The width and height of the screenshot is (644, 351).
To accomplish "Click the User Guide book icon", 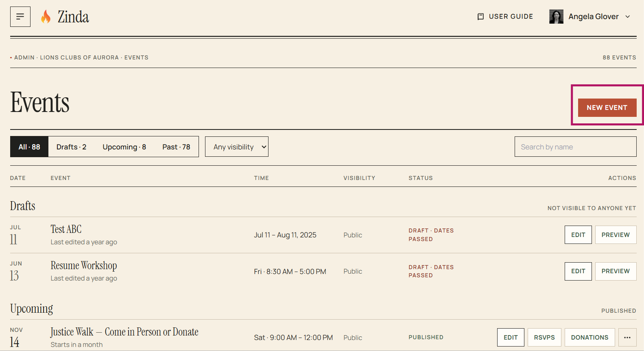I will pos(480,17).
